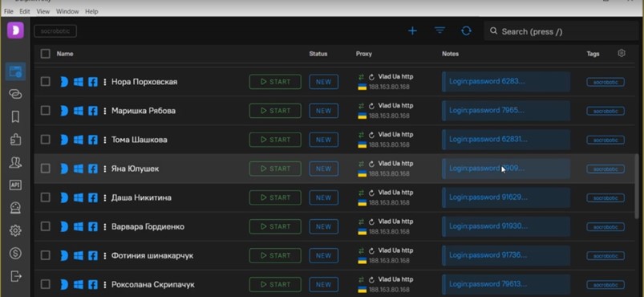
Task: Sort by Name column header
Action: point(65,54)
